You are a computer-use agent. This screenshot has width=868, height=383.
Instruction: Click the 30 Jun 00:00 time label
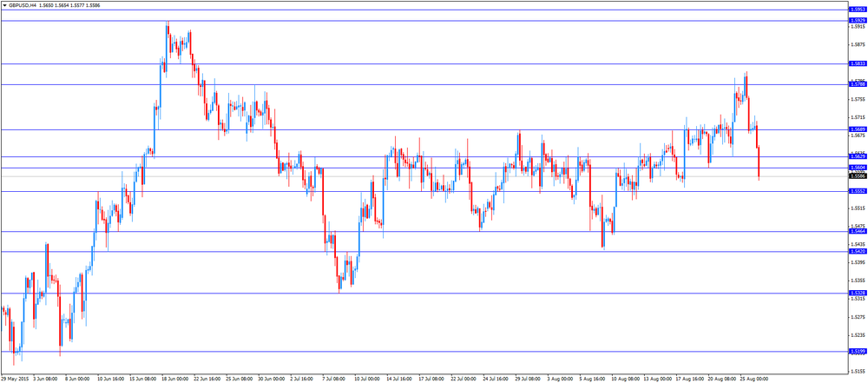tap(271, 380)
